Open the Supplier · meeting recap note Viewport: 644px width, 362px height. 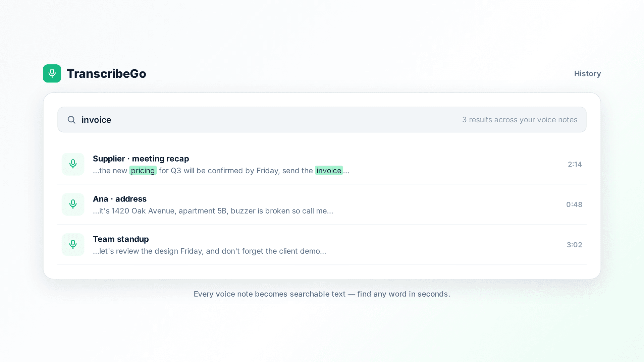[x=322, y=164]
